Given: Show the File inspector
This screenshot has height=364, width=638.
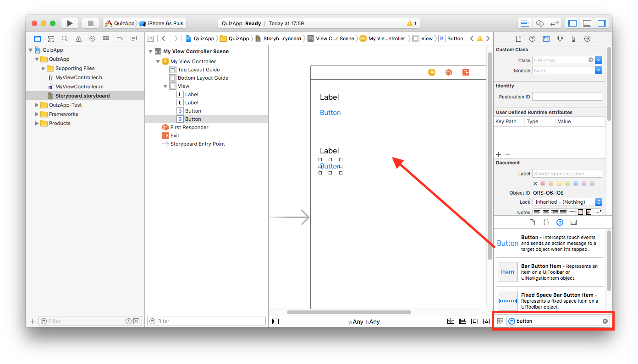Looking at the screenshot, I should pyautogui.click(x=518, y=39).
